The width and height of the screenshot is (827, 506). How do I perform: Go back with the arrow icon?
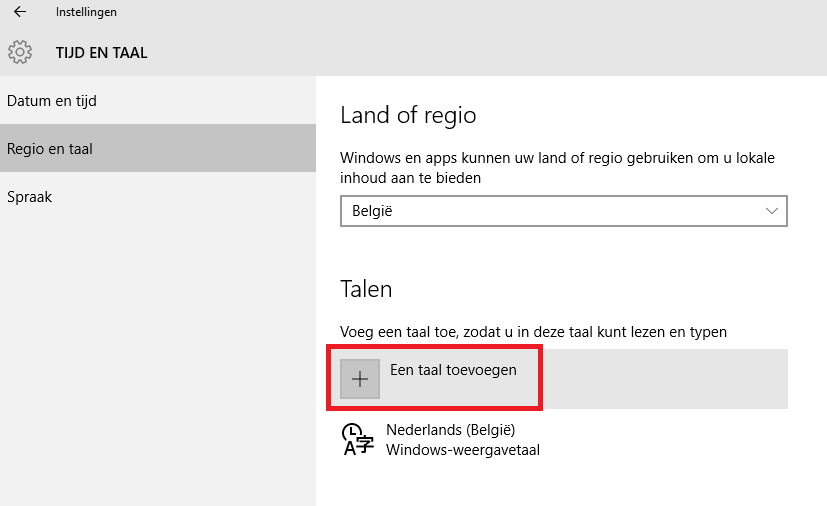20,12
